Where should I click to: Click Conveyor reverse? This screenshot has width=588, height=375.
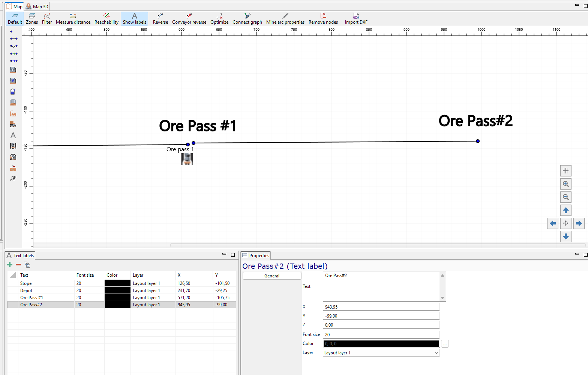pyautogui.click(x=189, y=18)
